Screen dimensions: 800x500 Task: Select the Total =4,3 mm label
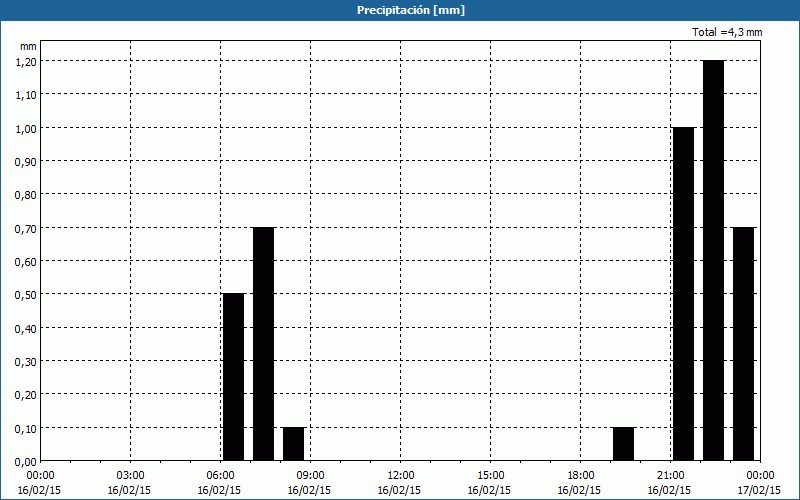pyautogui.click(x=727, y=32)
